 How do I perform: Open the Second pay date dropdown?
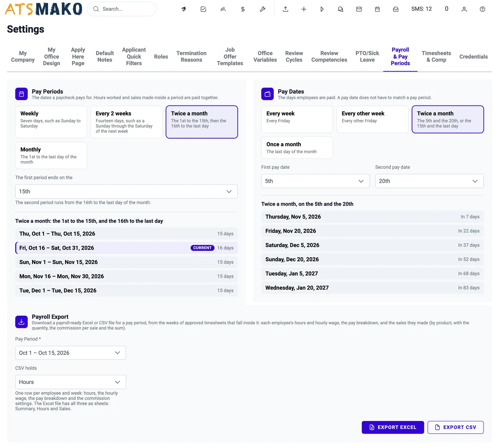[x=429, y=181]
